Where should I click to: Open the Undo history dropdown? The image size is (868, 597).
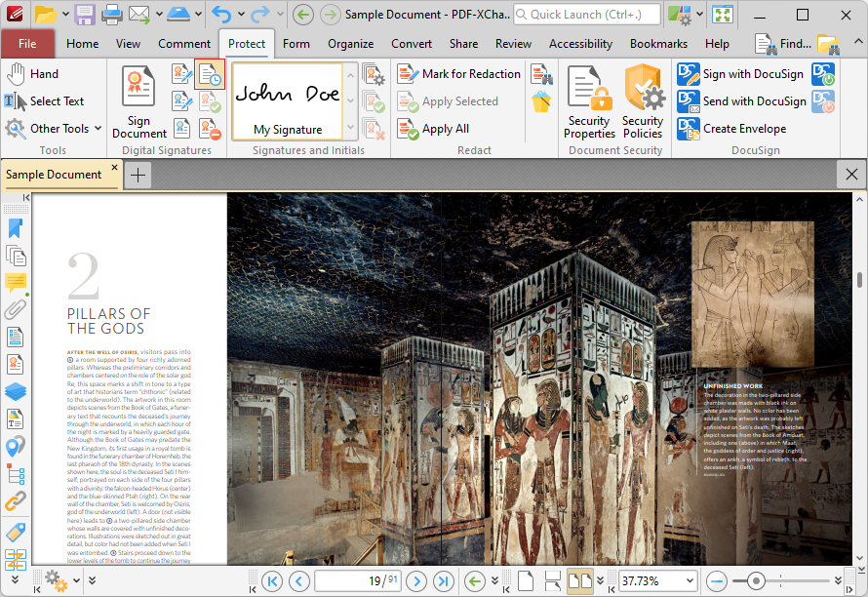pos(241,15)
